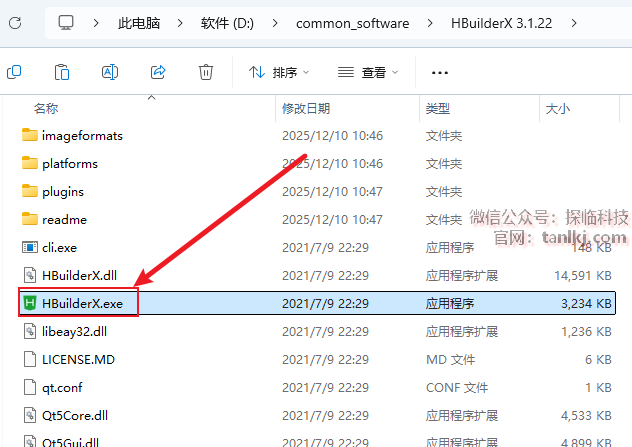Select the platforms folder
Image resolution: width=632 pixels, height=447 pixels.
coord(70,164)
